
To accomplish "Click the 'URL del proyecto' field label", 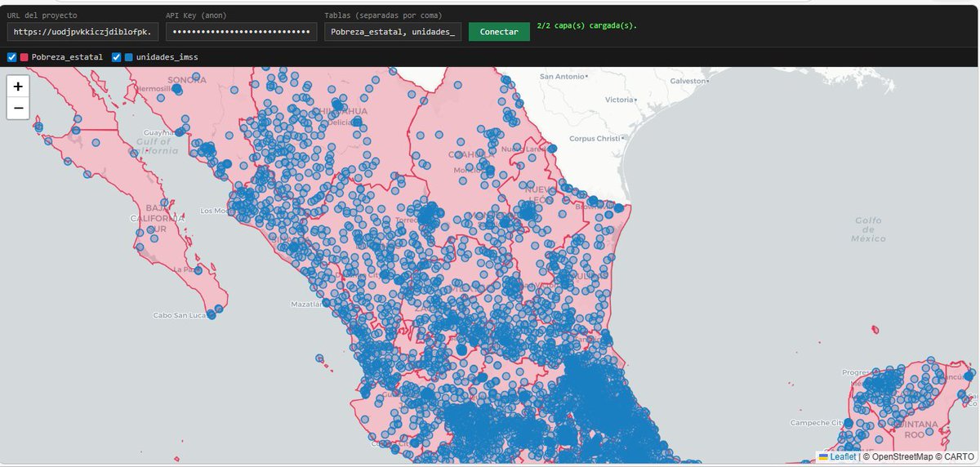I will coord(42,16).
